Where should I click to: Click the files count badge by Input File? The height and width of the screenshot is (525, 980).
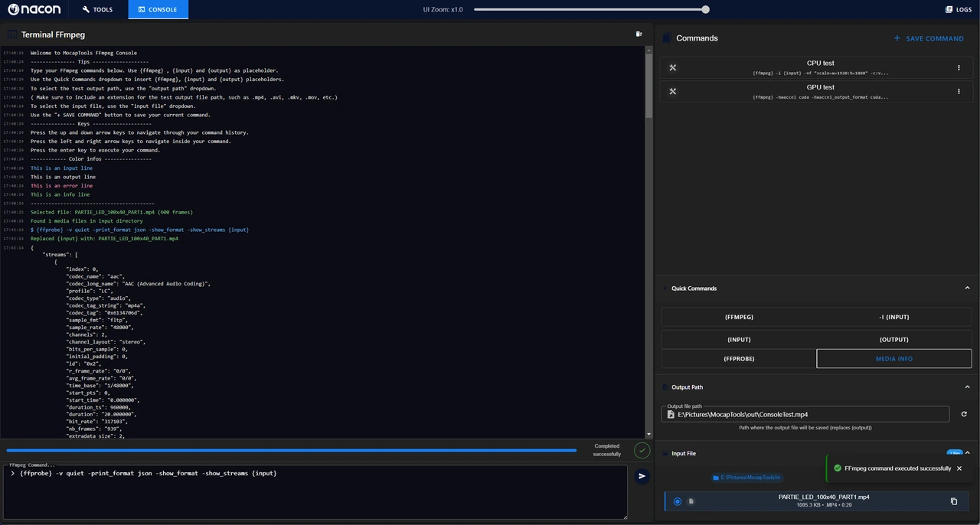pos(954,453)
